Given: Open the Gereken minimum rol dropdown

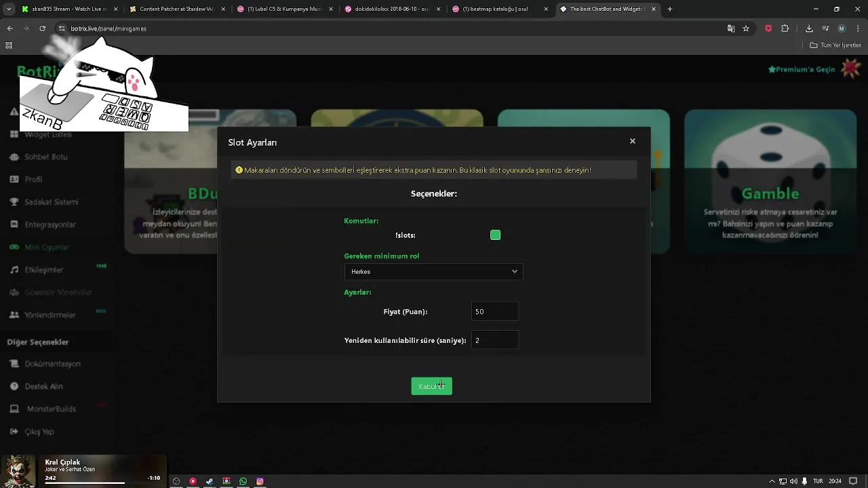Looking at the screenshot, I should (433, 272).
